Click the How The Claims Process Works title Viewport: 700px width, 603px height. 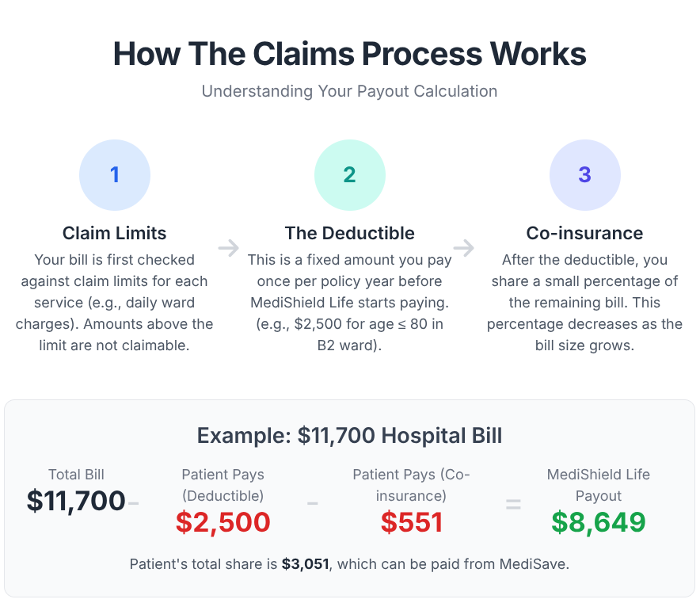pos(350,54)
